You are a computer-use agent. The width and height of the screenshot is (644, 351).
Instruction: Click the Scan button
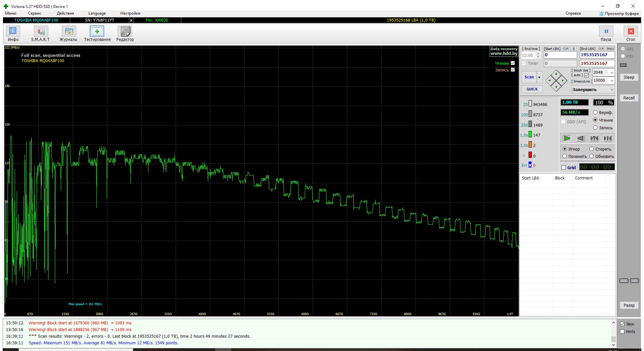(529, 77)
